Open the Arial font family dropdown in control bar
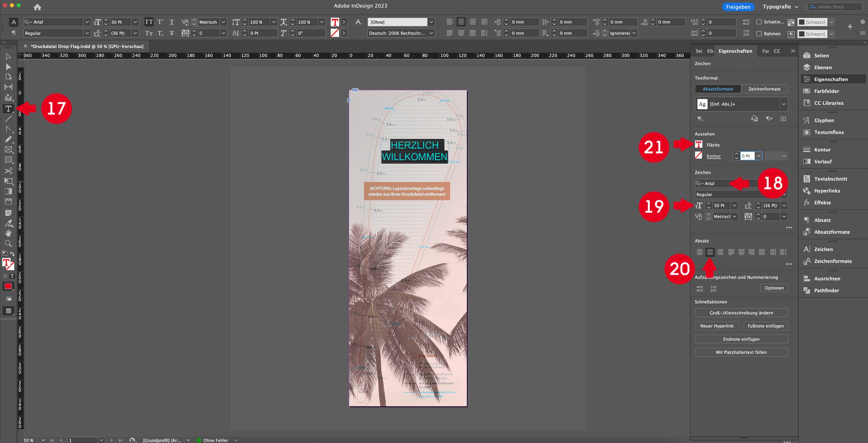 (x=87, y=22)
